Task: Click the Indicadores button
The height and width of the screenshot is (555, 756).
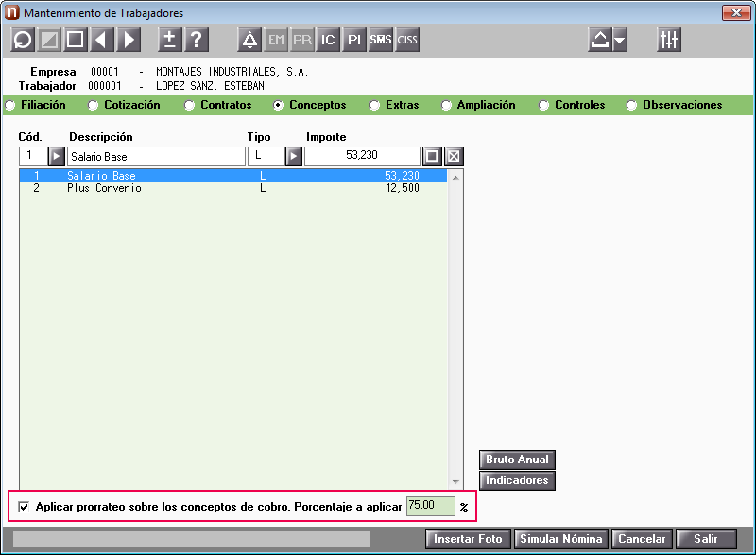Action: (x=517, y=480)
